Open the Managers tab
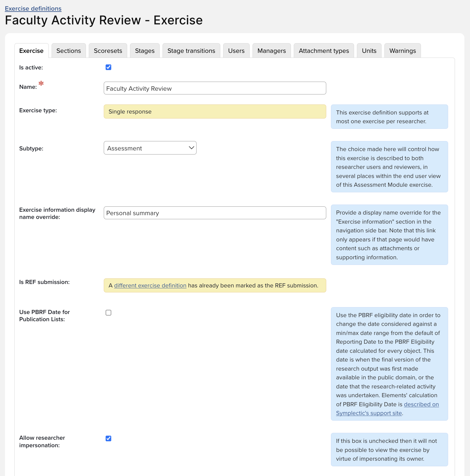The image size is (470, 476). [272, 51]
